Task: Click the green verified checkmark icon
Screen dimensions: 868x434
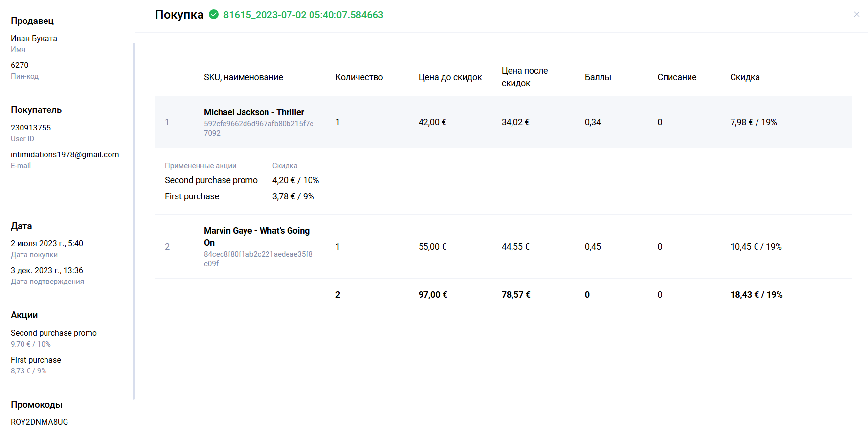Action: pyautogui.click(x=214, y=15)
